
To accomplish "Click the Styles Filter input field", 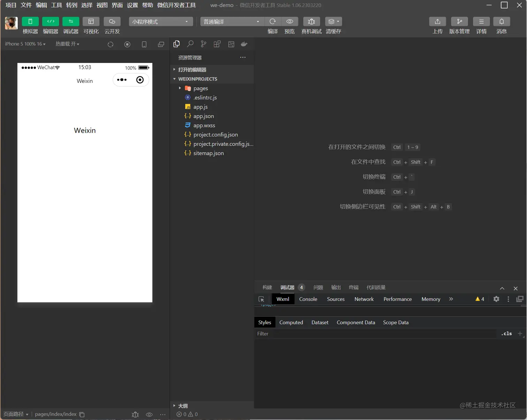I will point(376,334).
